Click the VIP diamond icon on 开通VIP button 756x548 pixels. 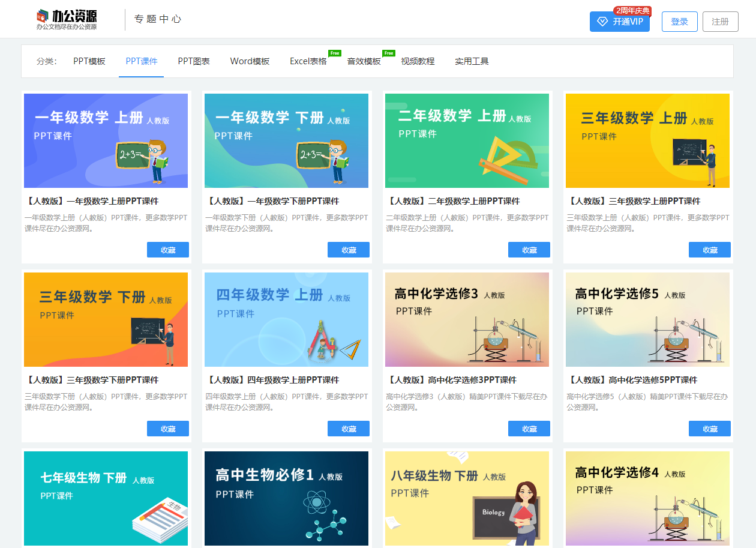tap(602, 21)
